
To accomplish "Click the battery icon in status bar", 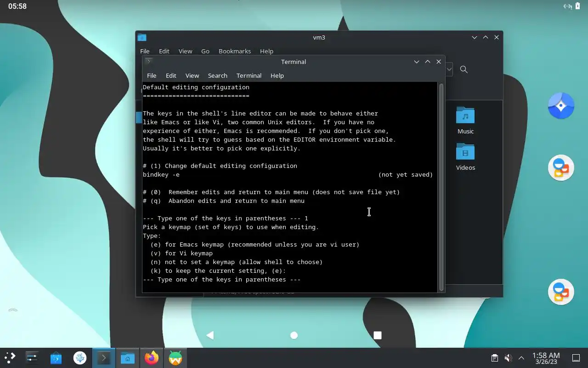I will coord(578,6).
